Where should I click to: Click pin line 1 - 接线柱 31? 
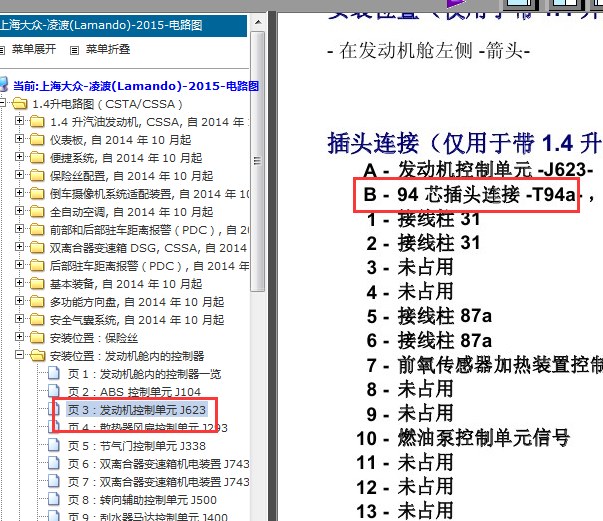click(424, 219)
